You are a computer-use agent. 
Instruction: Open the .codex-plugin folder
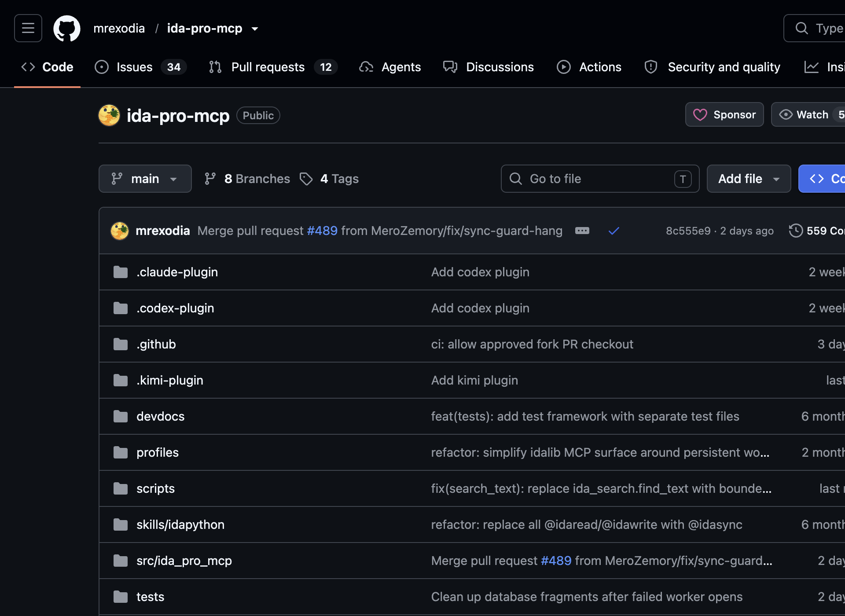coord(175,308)
